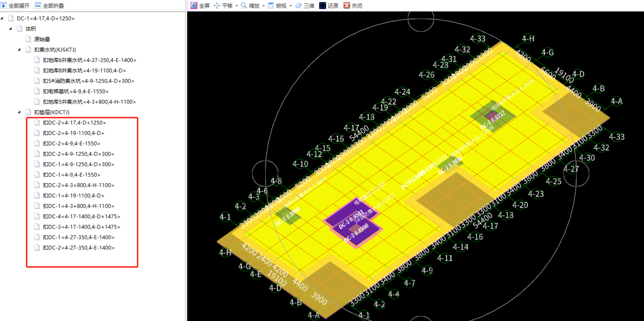Select 扣DC-2<4-19-1100,4-D>
The width and height of the screenshot is (644, 321).
pyautogui.click(x=73, y=133)
